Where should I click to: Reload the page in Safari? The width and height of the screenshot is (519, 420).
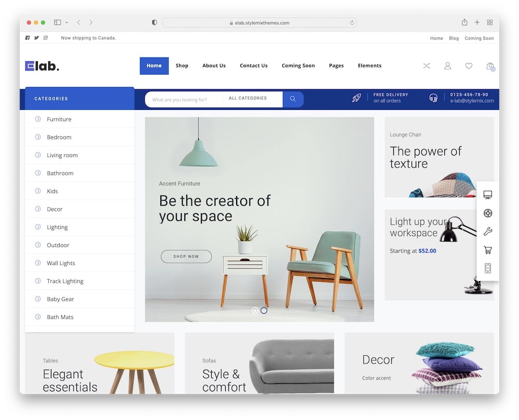(x=352, y=23)
